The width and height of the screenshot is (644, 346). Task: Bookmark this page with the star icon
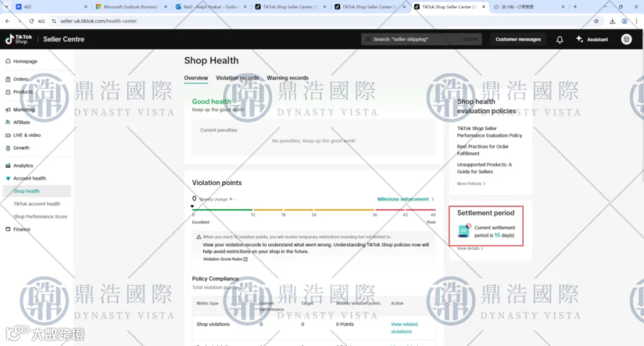(596, 21)
